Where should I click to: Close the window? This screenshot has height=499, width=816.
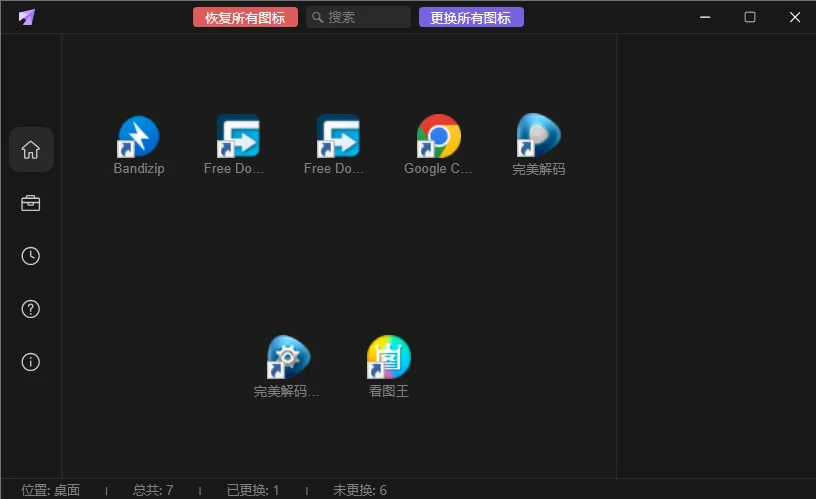point(795,17)
